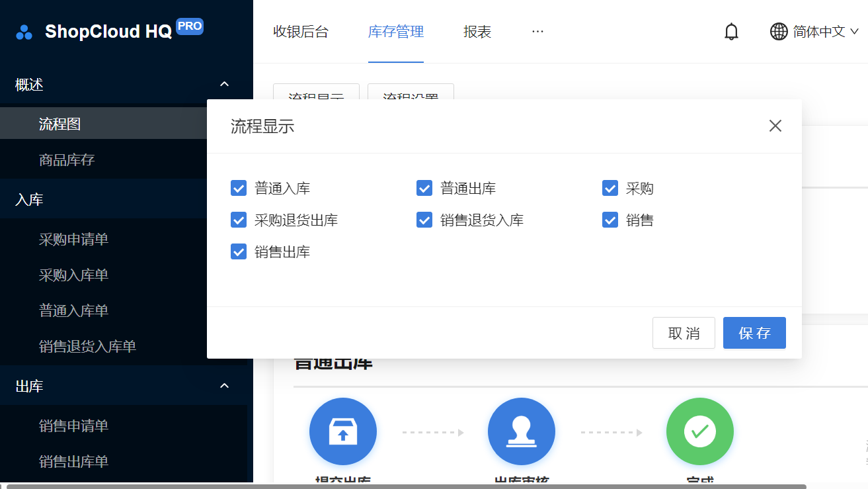Switch to the 收银后台 tab

pos(301,32)
